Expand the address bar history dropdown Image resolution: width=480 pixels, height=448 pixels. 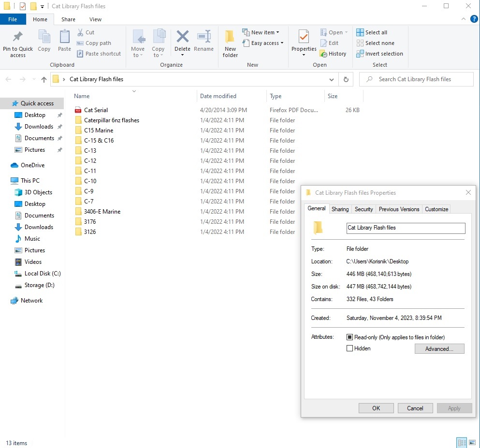tap(332, 80)
